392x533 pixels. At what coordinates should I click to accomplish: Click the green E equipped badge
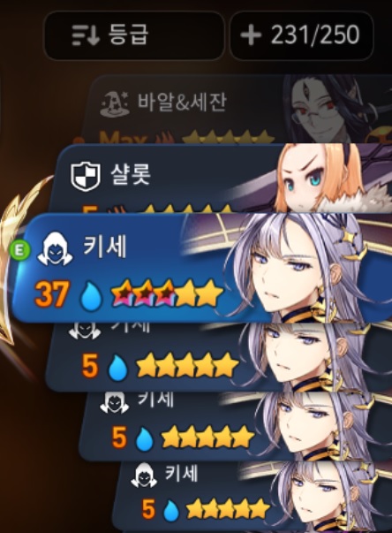click(20, 250)
